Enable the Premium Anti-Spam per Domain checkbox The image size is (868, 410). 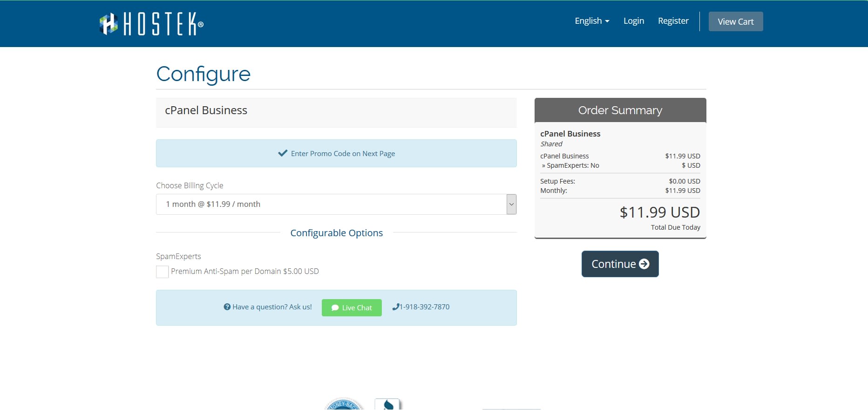pos(163,272)
